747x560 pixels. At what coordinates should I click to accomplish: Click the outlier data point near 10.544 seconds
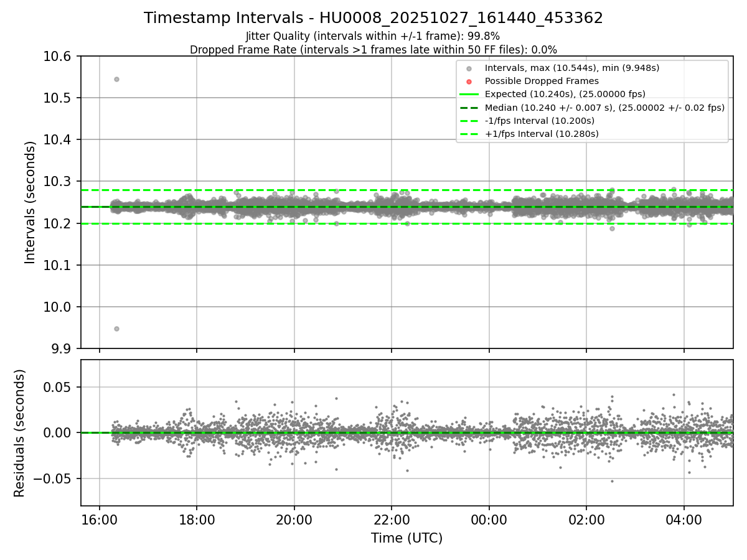coord(116,79)
